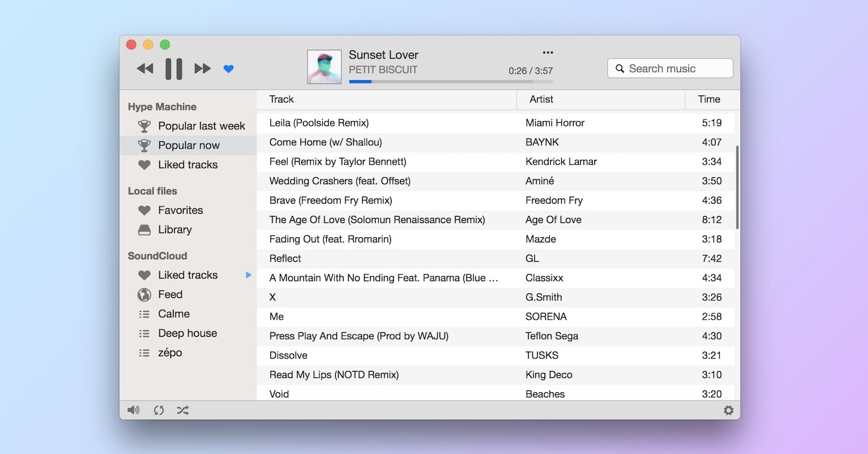Select the Deep house playlist
Screen dimensions: 868x454
coord(187,333)
